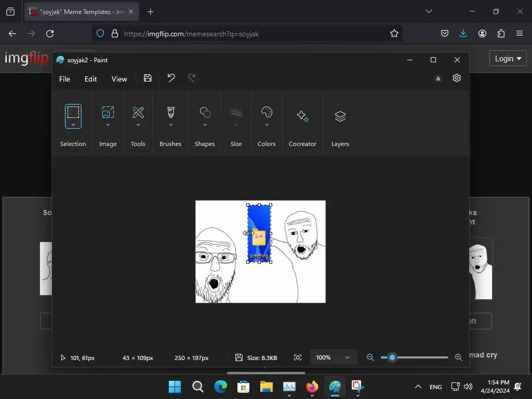Show hidden system tray icons
The height and width of the screenshot is (399, 532).
point(418,387)
